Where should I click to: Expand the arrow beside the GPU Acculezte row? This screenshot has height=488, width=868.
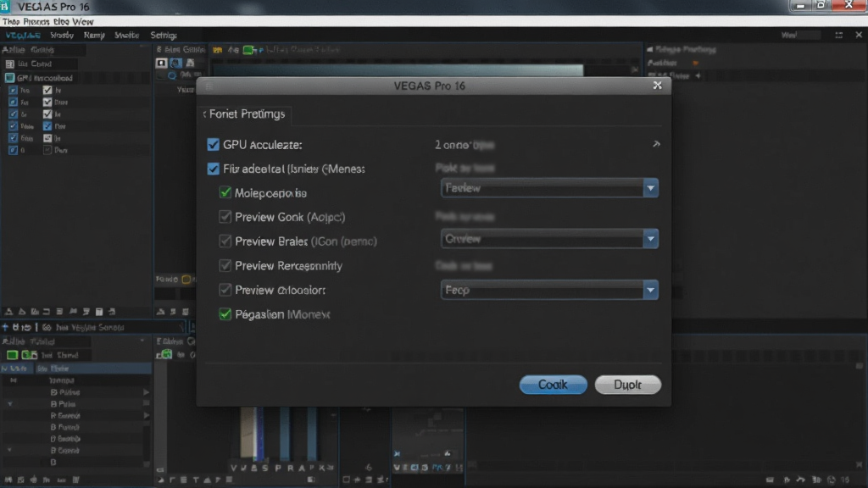656,144
